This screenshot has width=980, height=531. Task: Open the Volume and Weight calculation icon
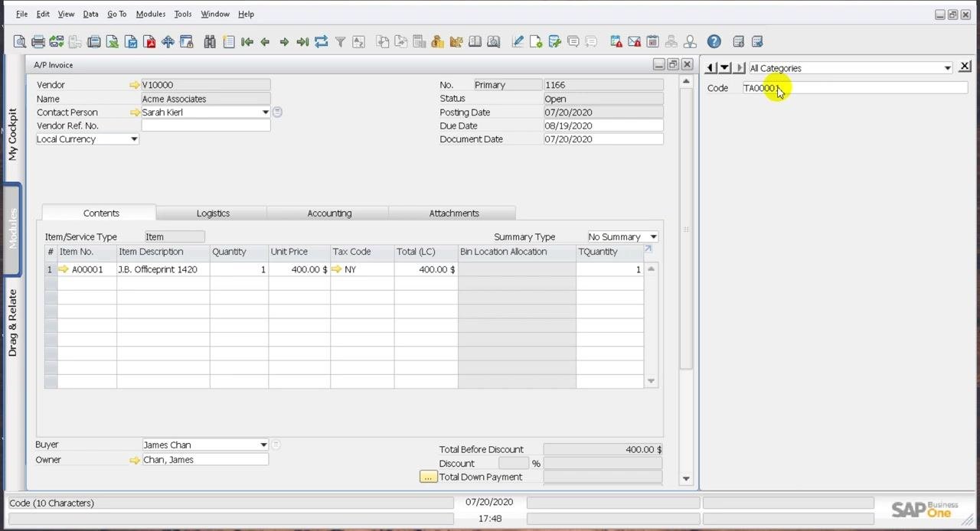[456, 41]
